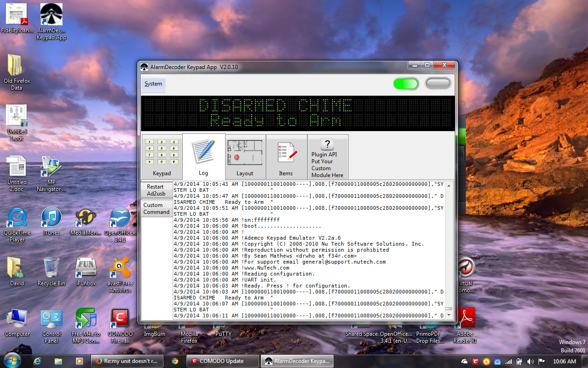Click the Custom Command button
This screenshot has height=368, width=588.
tap(156, 208)
